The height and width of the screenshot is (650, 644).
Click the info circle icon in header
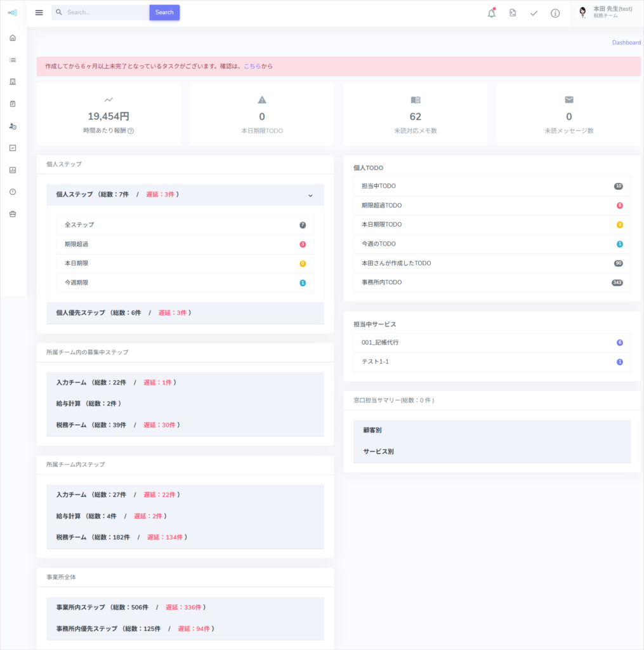555,13
